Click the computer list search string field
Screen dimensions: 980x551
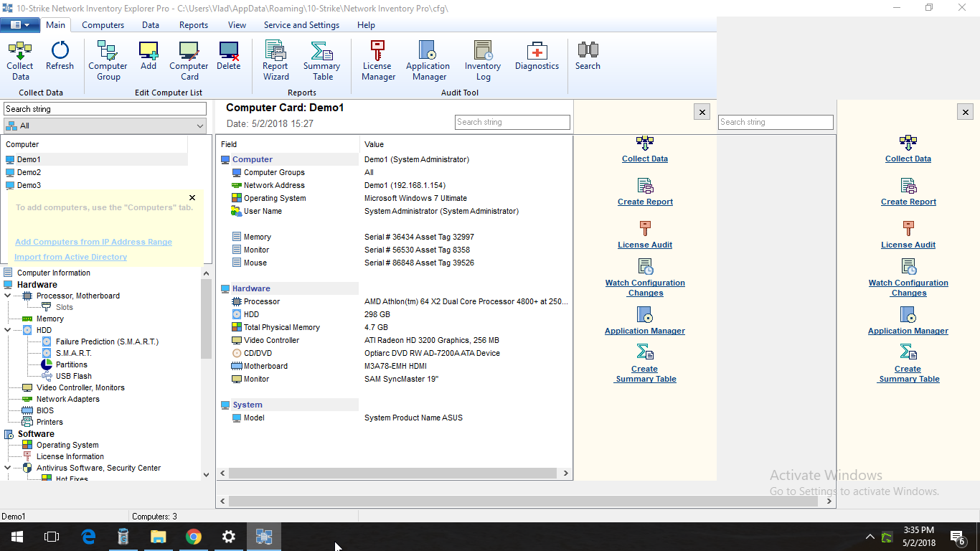coord(105,109)
